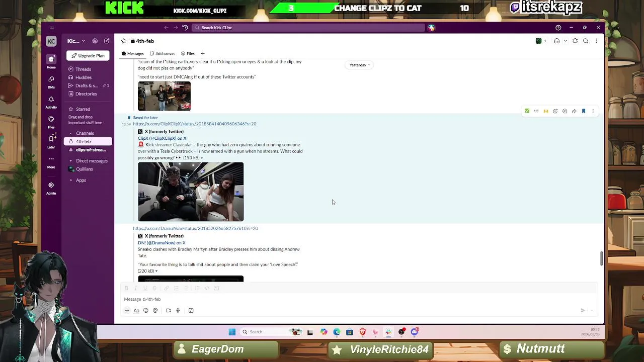Go back with the left arrow
Screen dimensions: 644x362
(x=167, y=28)
